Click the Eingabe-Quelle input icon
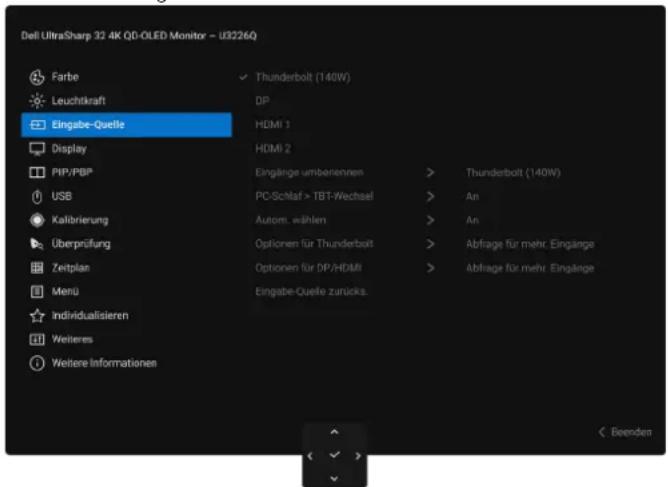This screenshot has height=487, width=668. pyautogui.click(x=37, y=125)
